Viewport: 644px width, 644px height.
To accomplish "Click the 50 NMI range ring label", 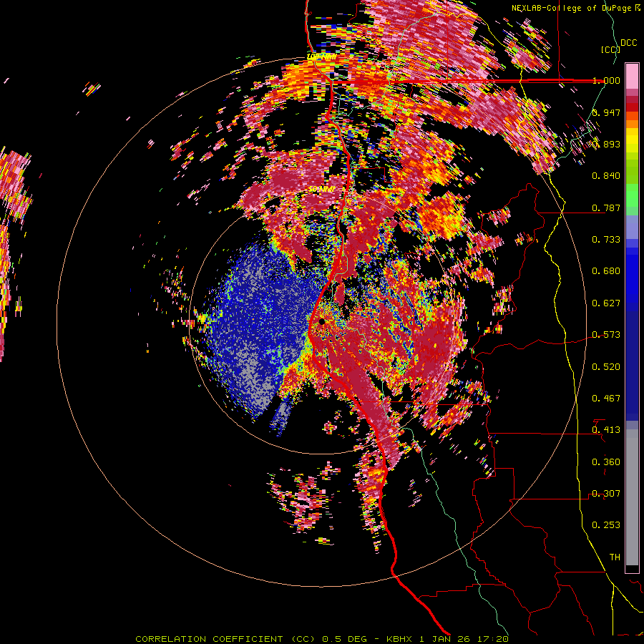I will tap(321, 189).
